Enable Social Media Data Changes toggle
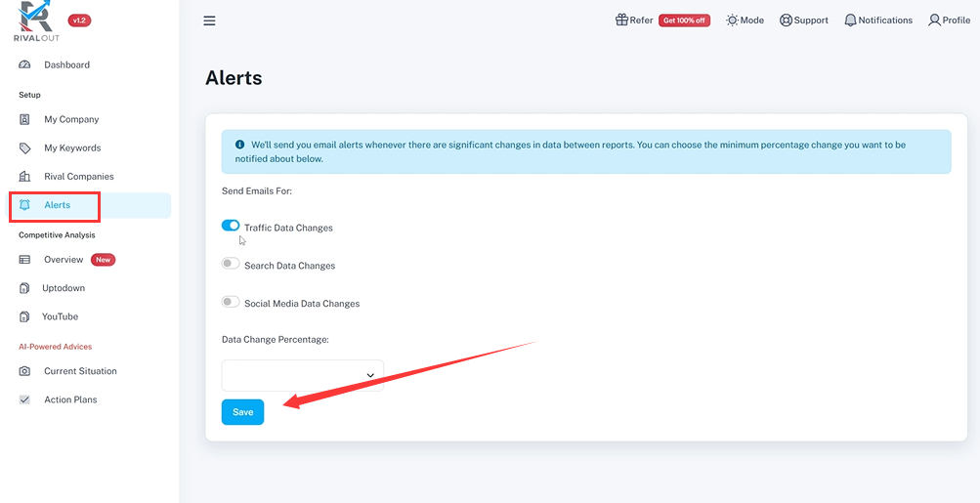Screen dimensions: 980x503 [231, 302]
